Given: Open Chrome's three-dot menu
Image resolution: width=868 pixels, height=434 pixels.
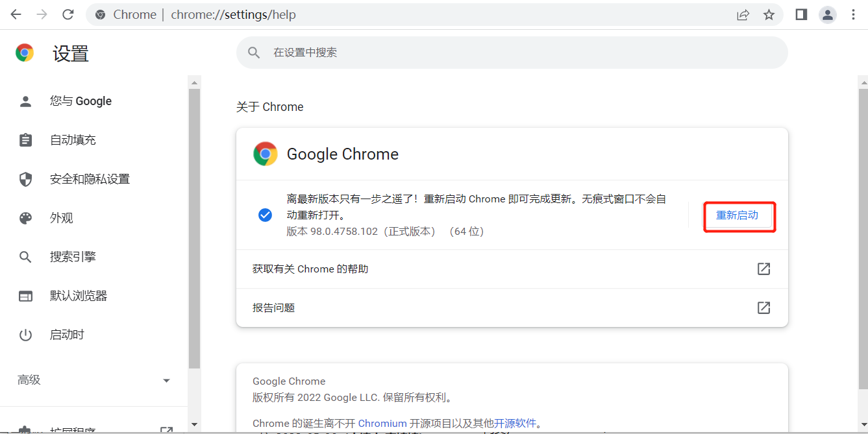Looking at the screenshot, I should pyautogui.click(x=854, y=14).
